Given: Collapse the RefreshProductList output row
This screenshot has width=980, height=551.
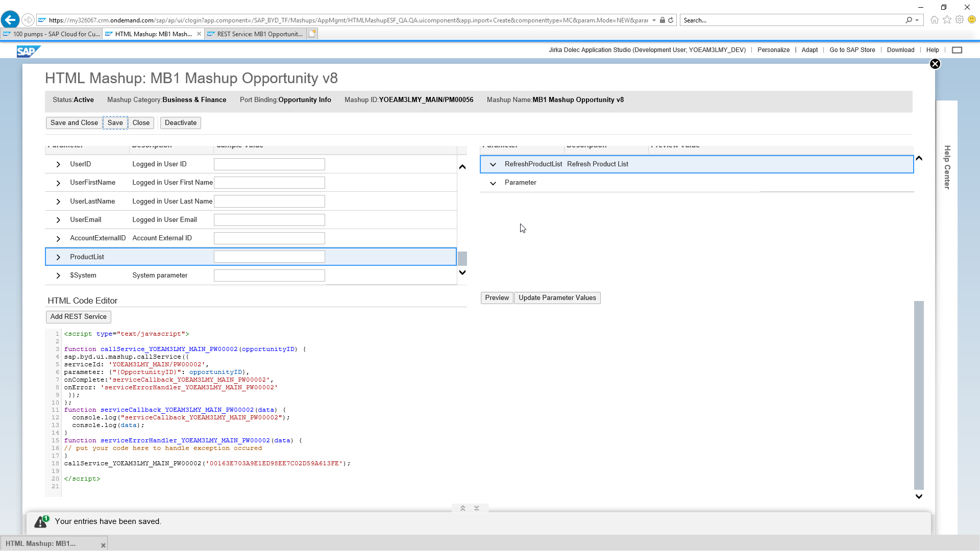Looking at the screenshot, I should click(x=493, y=164).
